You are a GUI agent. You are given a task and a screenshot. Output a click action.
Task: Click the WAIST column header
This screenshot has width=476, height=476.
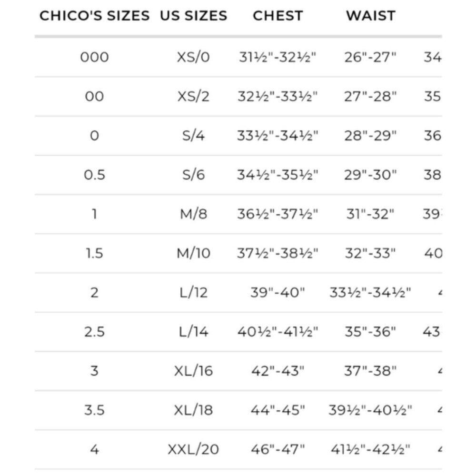click(x=371, y=16)
